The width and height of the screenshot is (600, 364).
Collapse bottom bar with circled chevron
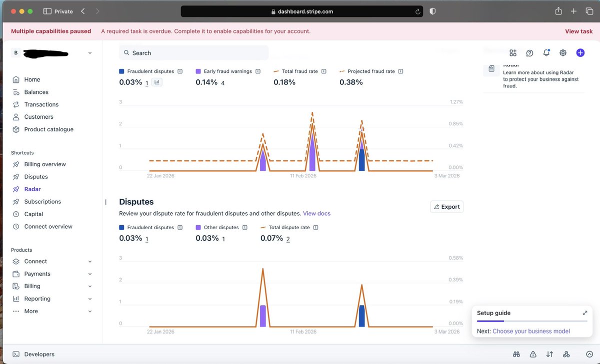click(589, 354)
